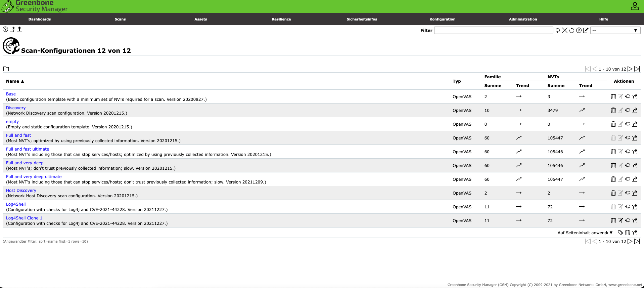Focus the Filter text field
The width and height of the screenshot is (644, 288).
click(494, 31)
